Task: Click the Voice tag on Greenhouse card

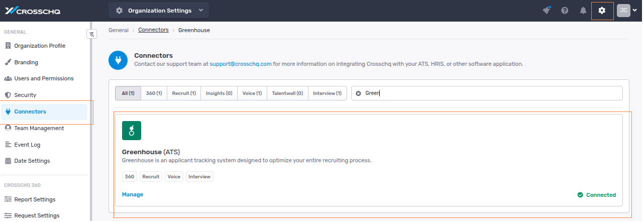Action: click(x=174, y=176)
